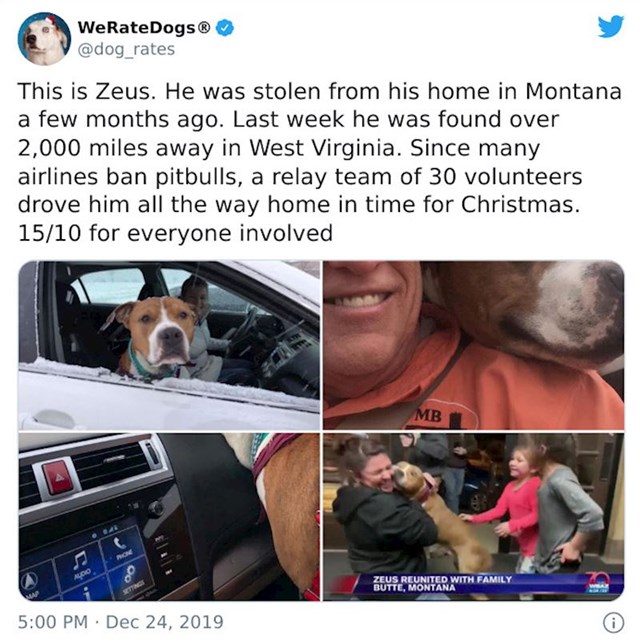Click the tweet text about Zeus
Viewport: 640px width, 644px height.
[319, 162]
